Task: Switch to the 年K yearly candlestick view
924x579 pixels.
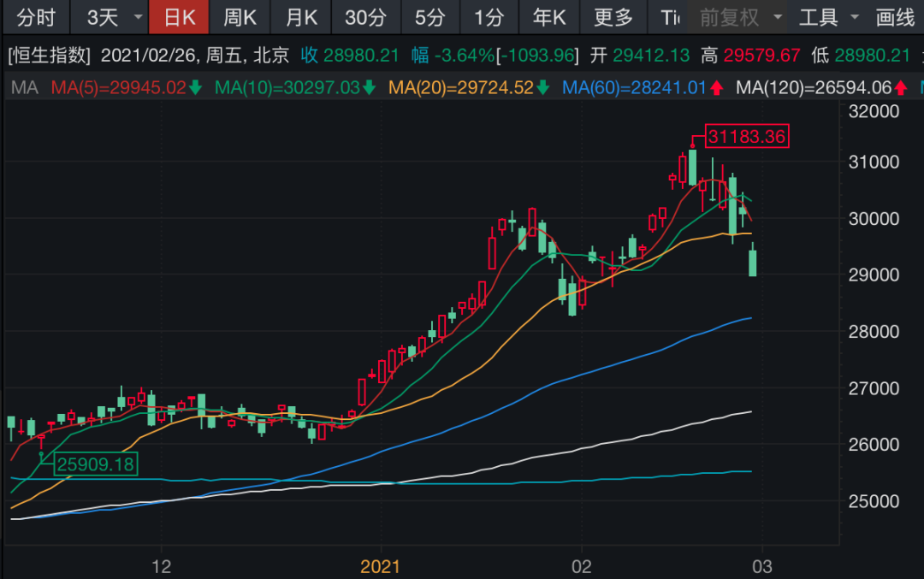Action: pyautogui.click(x=549, y=16)
